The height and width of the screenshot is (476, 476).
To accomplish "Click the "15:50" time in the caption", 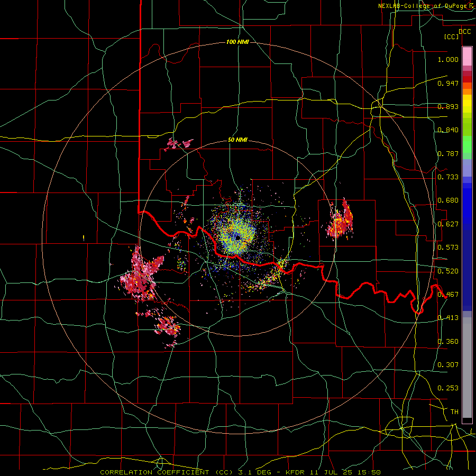I will click(x=369, y=472).
